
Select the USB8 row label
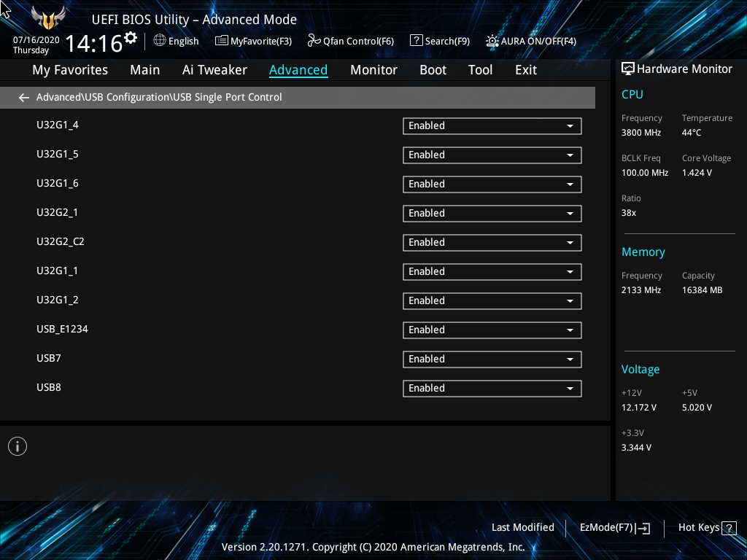(x=49, y=387)
